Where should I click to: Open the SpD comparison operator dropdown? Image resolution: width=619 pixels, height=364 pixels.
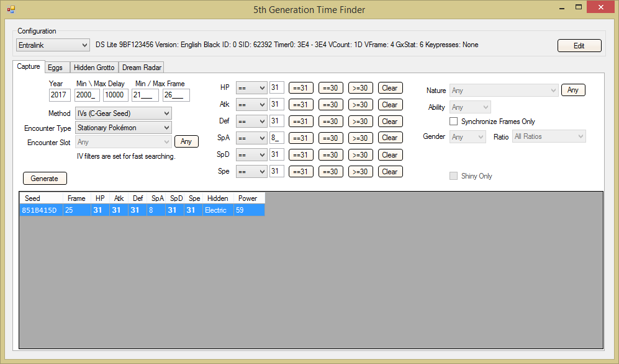click(x=251, y=155)
